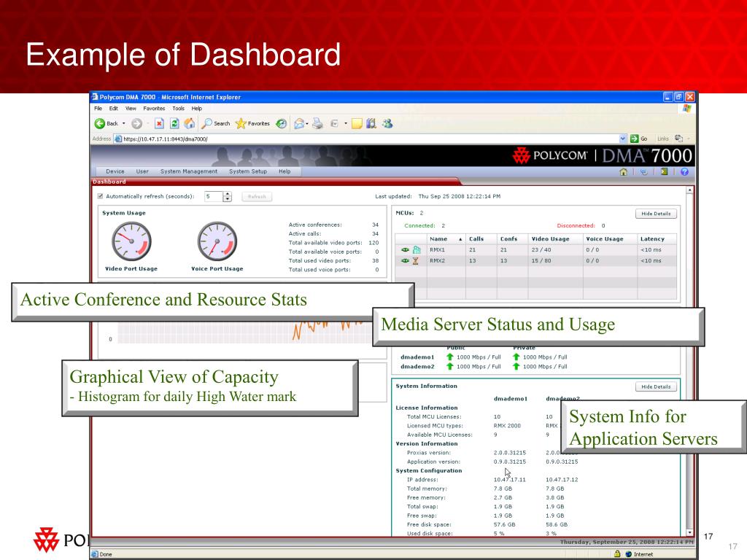Click the DMA settings icon beside Home
The width and height of the screenshot is (747, 560).
tap(643, 172)
